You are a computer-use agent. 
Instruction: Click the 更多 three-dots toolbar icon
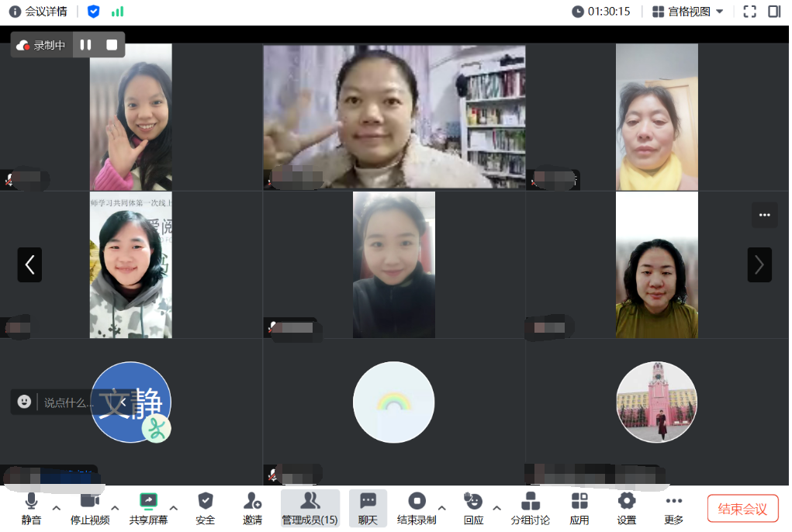[673, 508]
